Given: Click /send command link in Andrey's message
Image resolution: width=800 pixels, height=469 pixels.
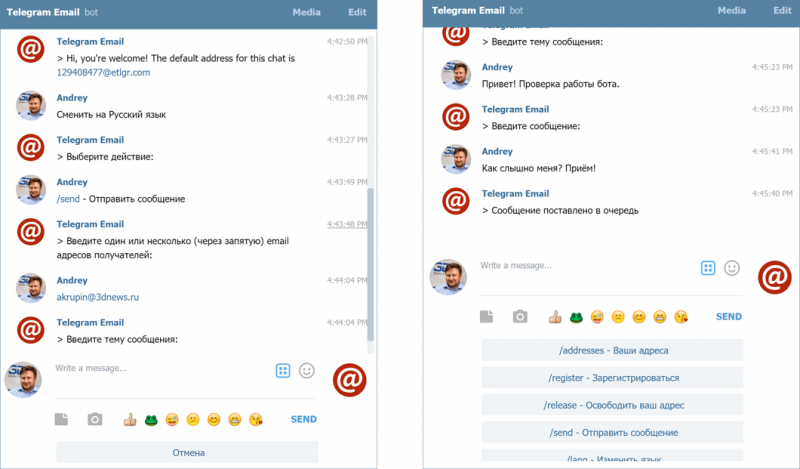Looking at the screenshot, I should tap(68, 199).
